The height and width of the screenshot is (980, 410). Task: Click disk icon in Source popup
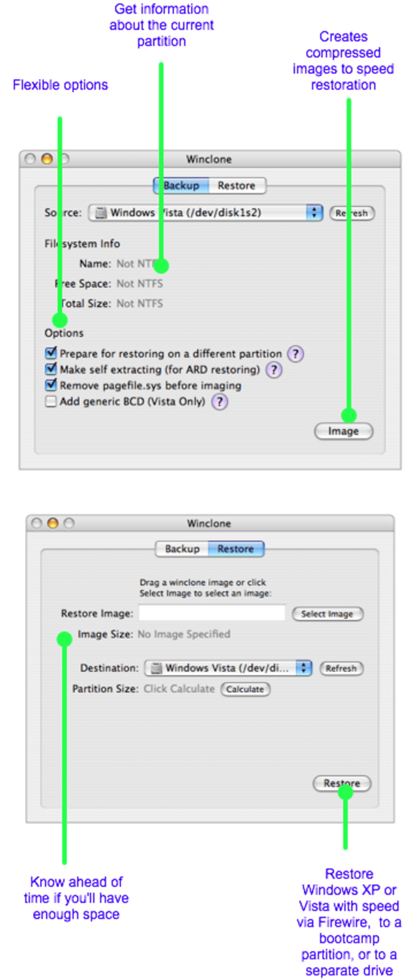100,213
